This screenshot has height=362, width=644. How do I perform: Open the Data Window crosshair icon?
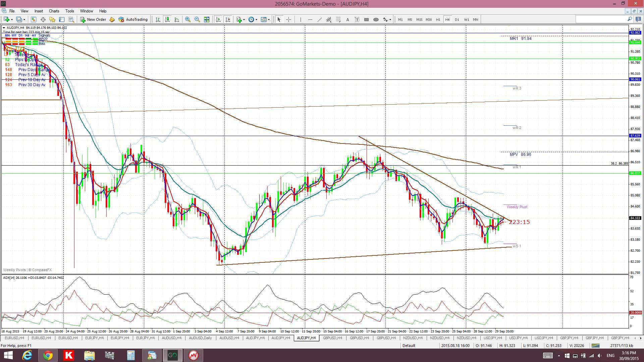(x=43, y=19)
